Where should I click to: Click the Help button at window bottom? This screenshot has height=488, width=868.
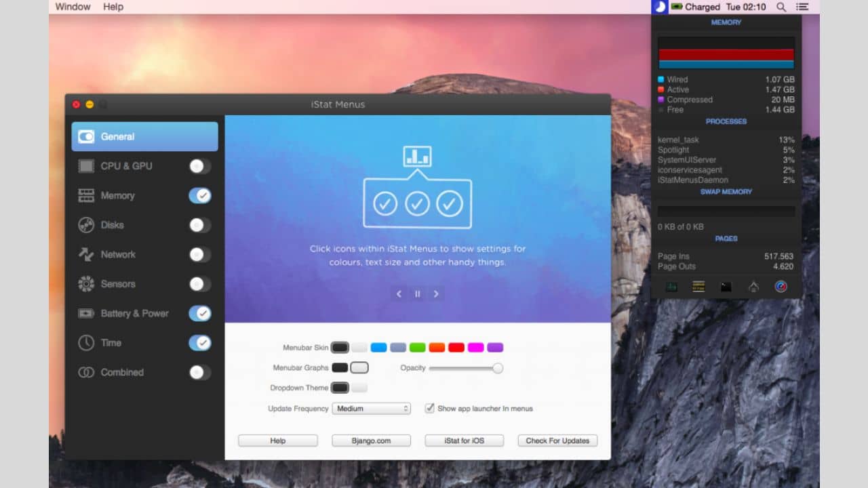[x=278, y=441]
